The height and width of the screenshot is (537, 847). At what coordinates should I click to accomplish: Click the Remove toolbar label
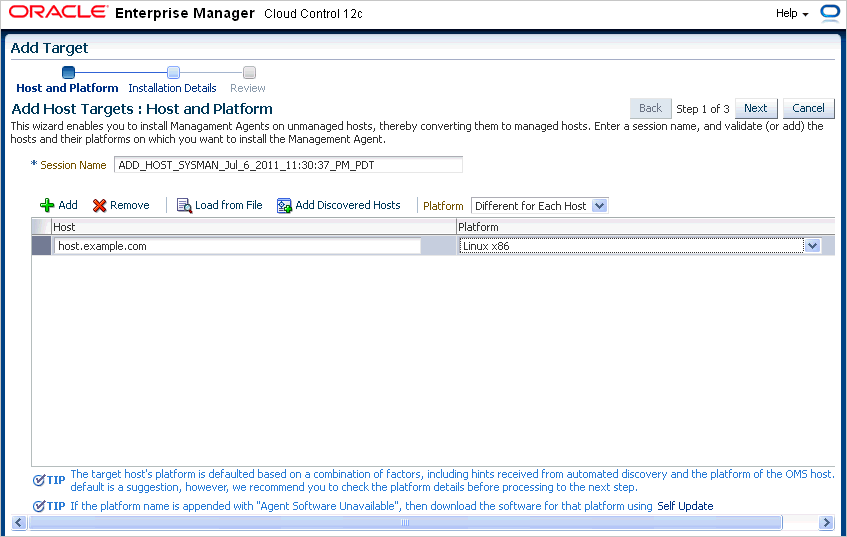[x=130, y=205]
